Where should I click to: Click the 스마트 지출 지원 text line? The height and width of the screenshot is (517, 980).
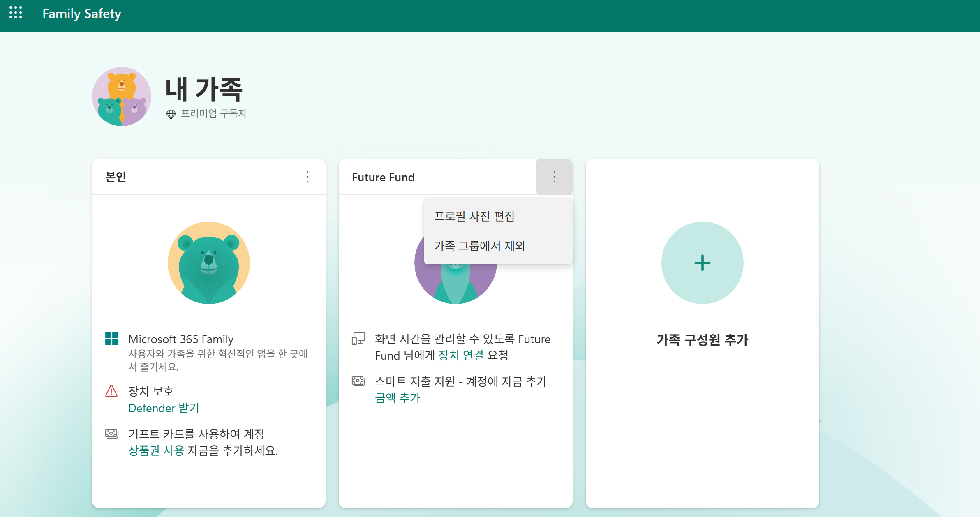[x=461, y=381]
